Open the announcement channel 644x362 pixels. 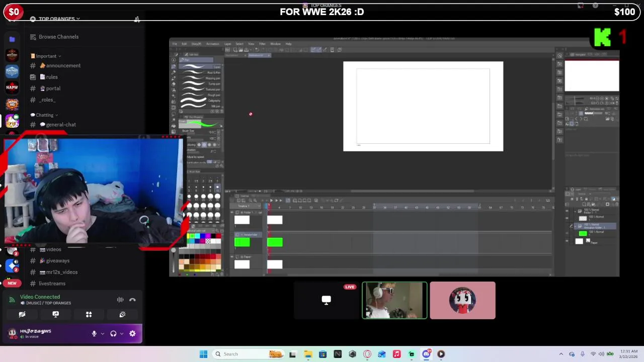[63, 66]
